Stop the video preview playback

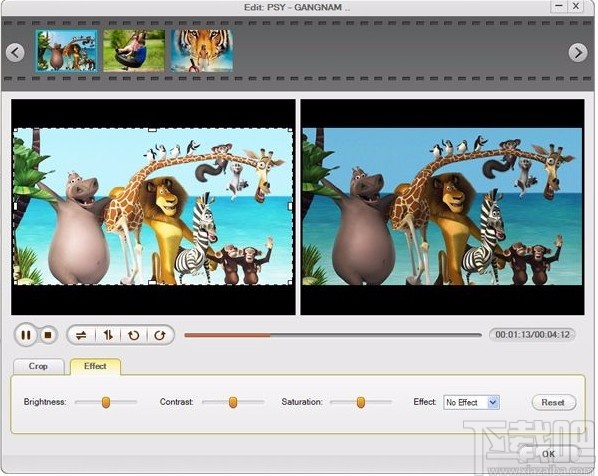[x=48, y=335]
